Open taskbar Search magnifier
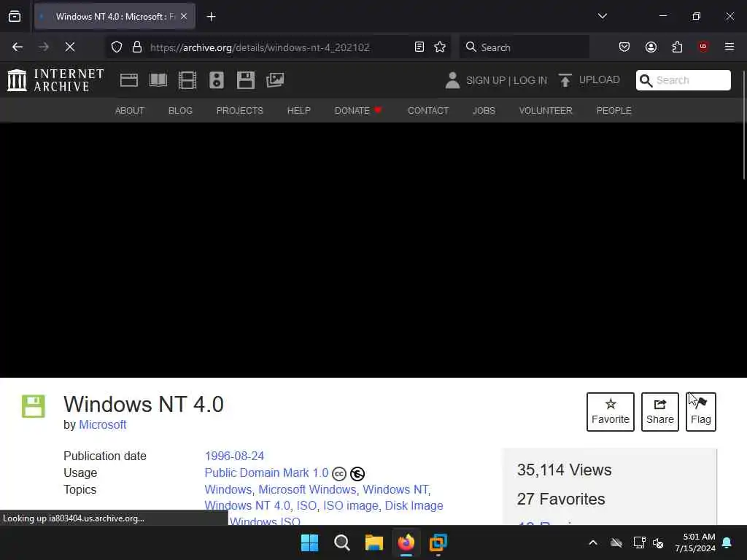 click(341, 542)
